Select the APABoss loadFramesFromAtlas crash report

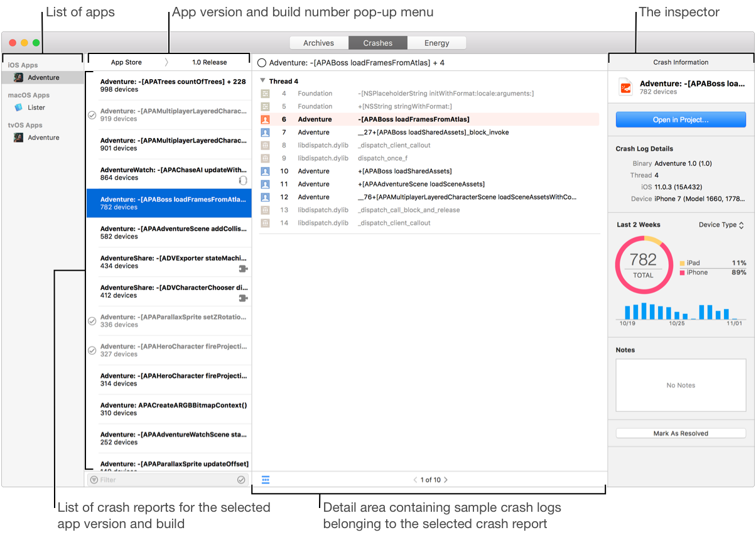click(169, 203)
